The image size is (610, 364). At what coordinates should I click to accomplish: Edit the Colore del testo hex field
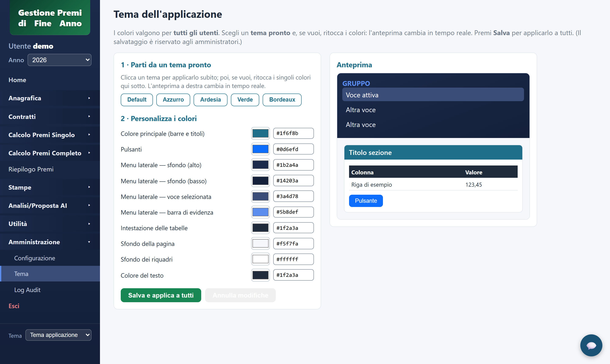(293, 275)
